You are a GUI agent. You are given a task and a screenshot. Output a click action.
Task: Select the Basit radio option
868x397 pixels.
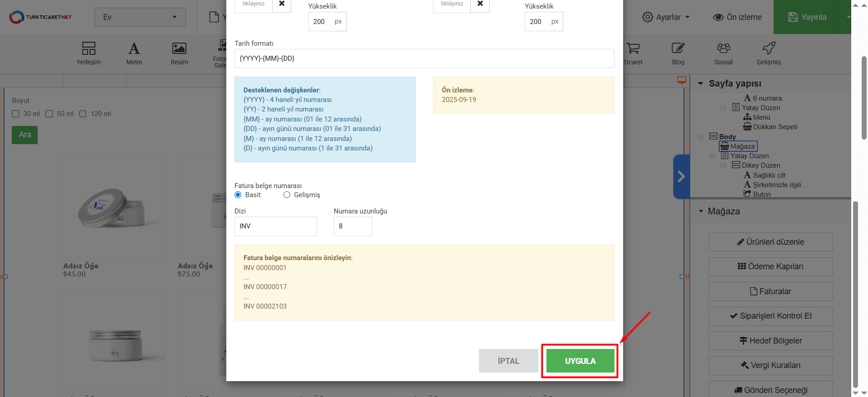[x=238, y=195]
